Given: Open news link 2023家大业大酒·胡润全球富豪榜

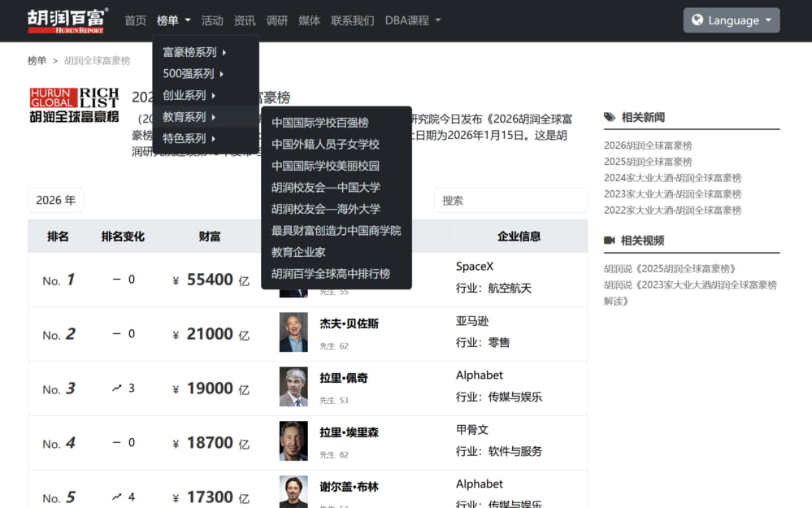Looking at the screenshot, I should click(673, 193).
